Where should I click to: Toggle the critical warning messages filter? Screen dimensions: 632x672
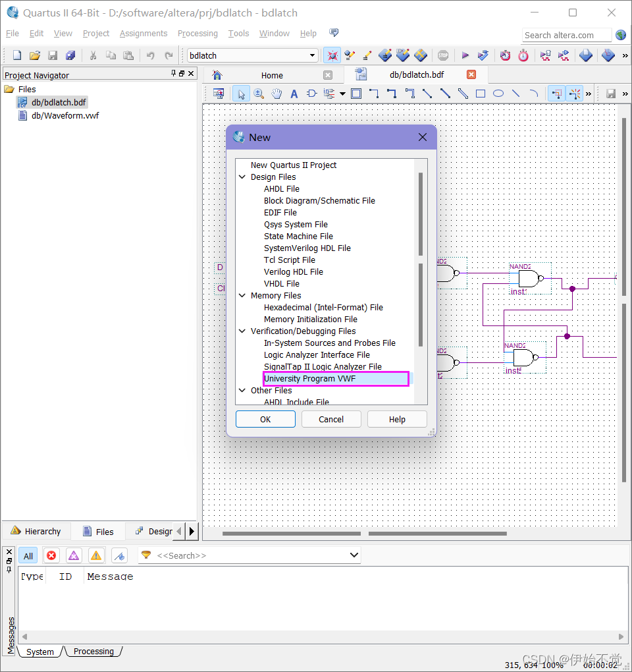pos(74,556)
